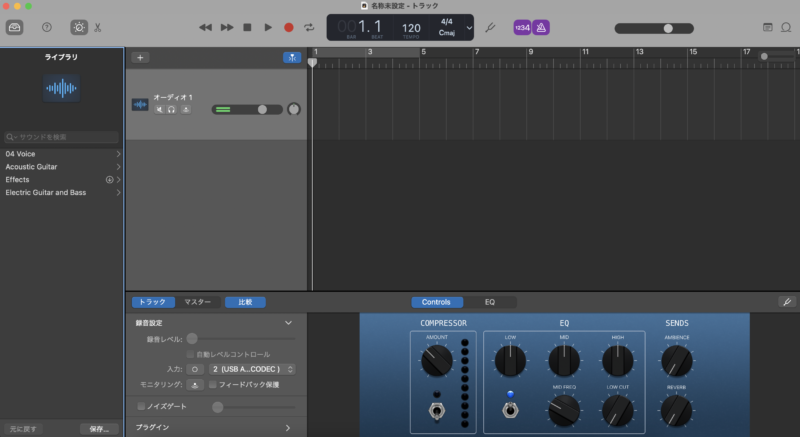Enable フィードバック保護 checkbox
The image size is (800, 437).
coord(213,384)
